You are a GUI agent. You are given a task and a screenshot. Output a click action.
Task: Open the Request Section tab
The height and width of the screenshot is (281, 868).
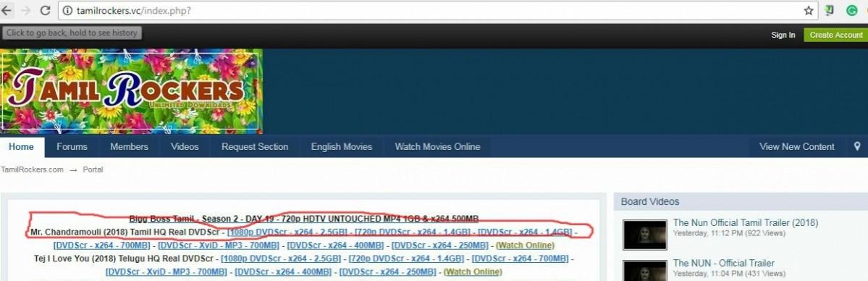[x=255, y=147]
